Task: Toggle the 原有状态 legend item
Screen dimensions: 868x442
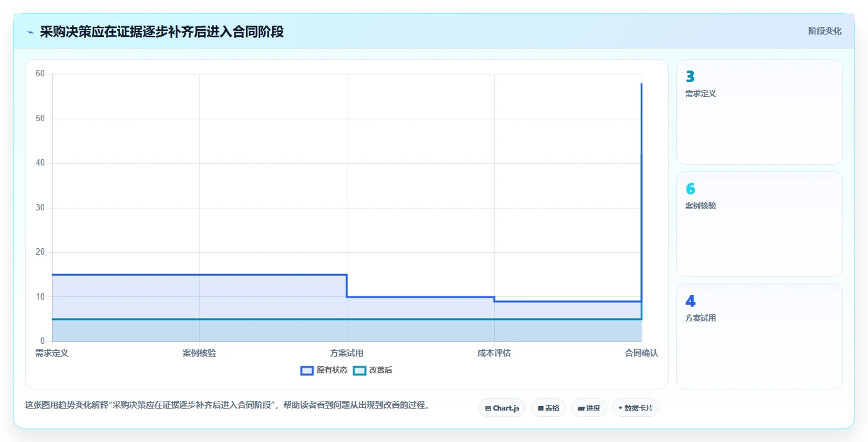Action: coord(324,370)
